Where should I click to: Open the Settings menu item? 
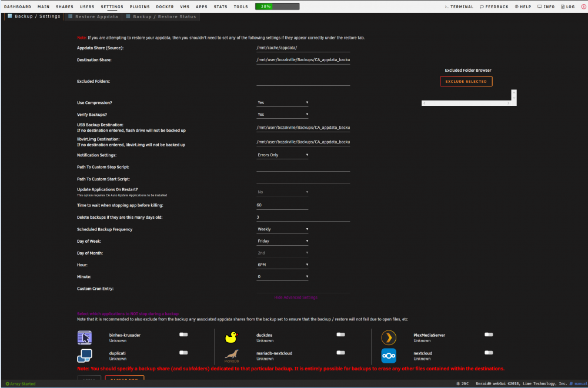pyautogui.click(x=112, y=6)
